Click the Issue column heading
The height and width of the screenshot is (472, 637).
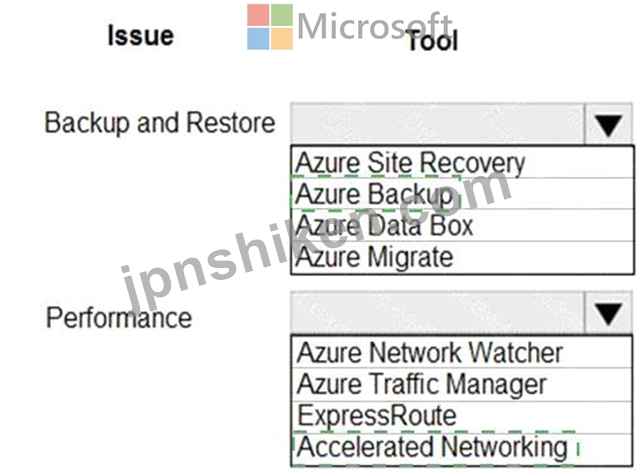click(x=141, y=36)
